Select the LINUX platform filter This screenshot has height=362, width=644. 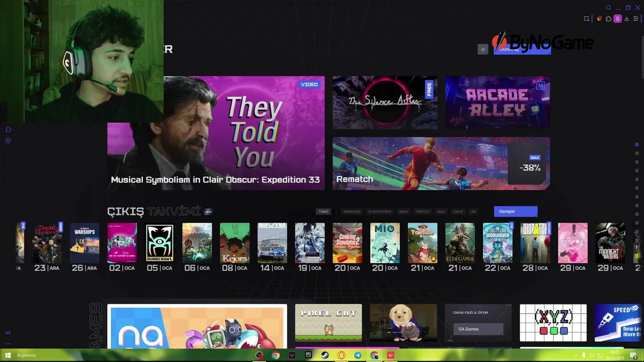click(x=458, y=212)
